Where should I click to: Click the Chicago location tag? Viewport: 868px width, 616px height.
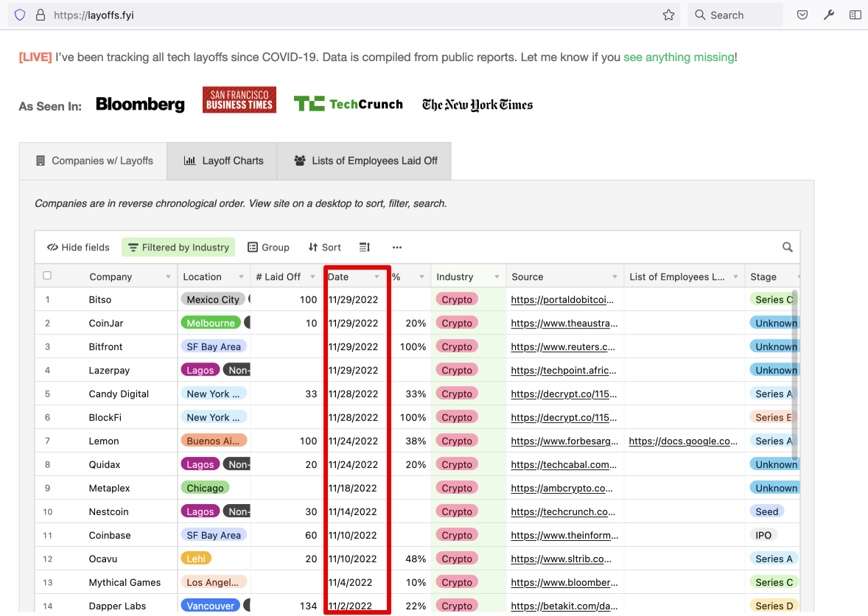pyautogui.click(x=205, y=488)
